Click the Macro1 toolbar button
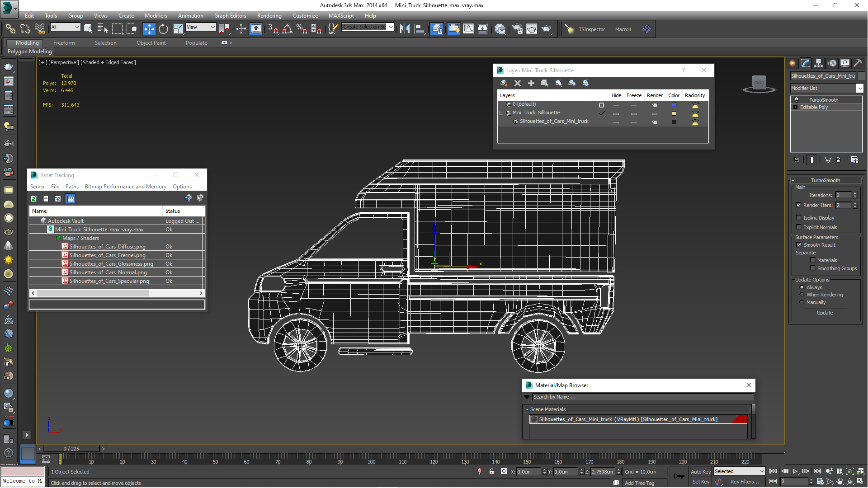Screen dimensions: 868x488 [x=623, y=29]
